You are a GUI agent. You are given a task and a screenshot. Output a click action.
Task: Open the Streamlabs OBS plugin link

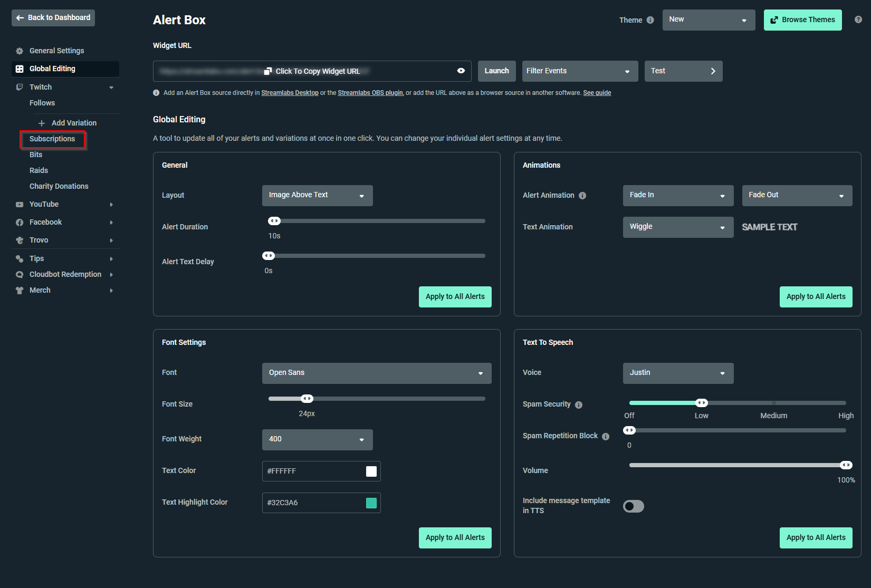370,92
